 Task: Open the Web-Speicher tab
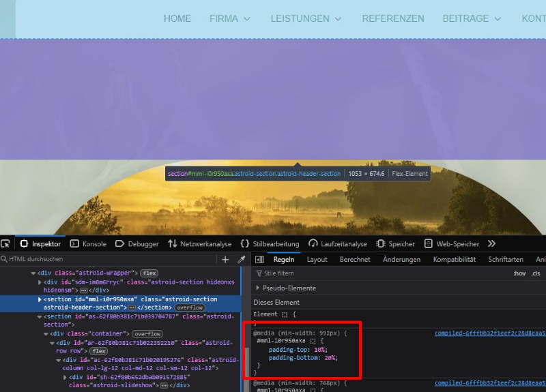tap(452, 244)
